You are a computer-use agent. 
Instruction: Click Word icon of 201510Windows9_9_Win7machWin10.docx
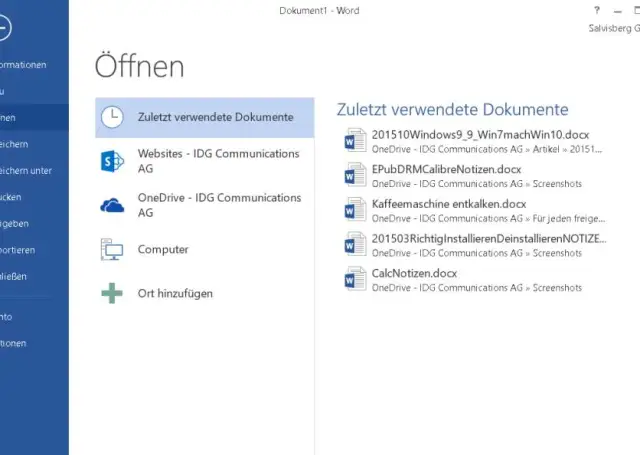coord(355,140)
